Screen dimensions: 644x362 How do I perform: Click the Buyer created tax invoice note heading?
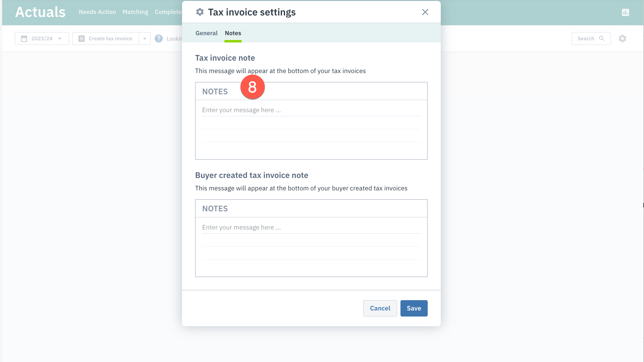tap(251, 175)
